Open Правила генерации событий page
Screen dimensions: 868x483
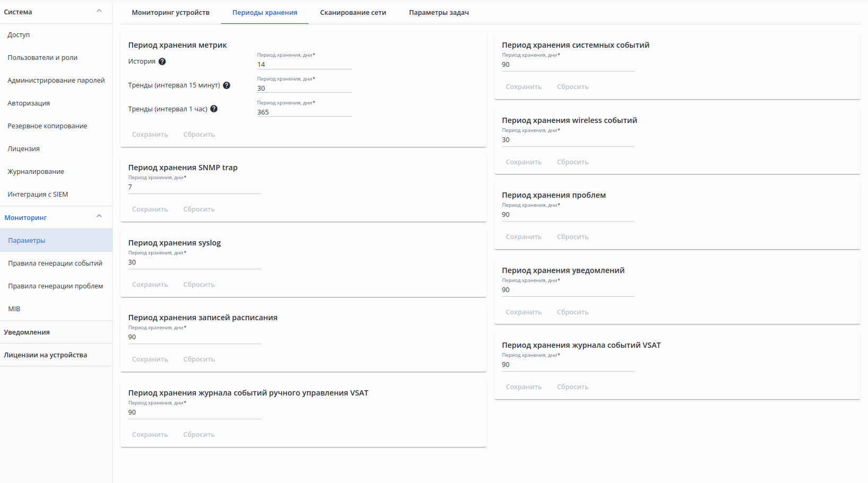pos(55,264)
